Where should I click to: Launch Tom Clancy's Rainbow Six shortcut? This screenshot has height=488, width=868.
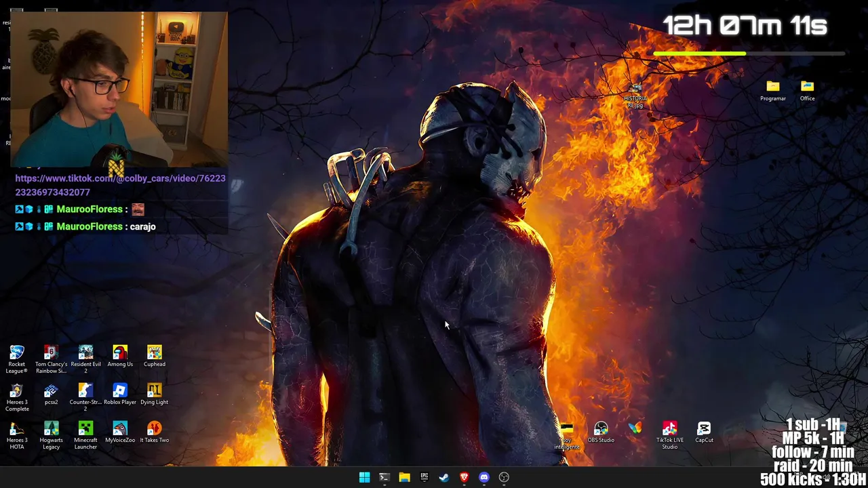pos(51,359)
